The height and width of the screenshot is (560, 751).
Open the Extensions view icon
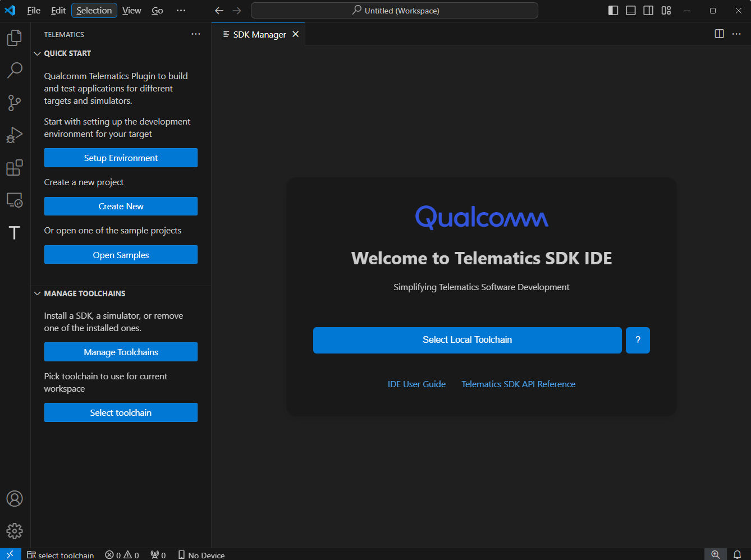[14, 167]
